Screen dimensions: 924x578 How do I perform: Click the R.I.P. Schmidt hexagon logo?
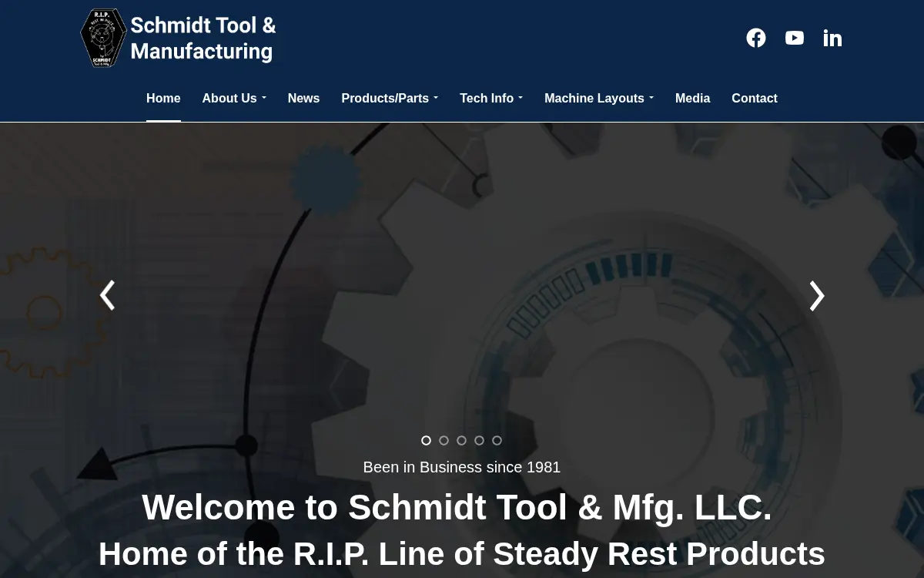click(x=103, y=38)
